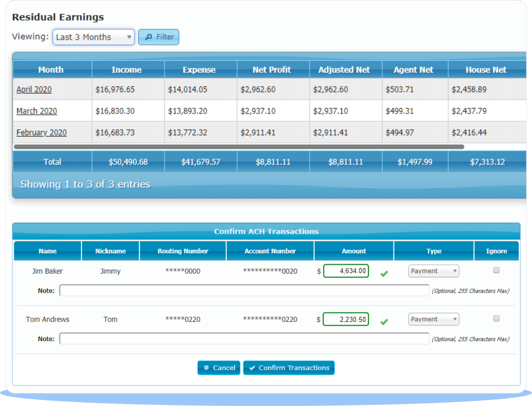
Task: Tick the Ignore checkbox for Tom Andrews
Action: pos(496,318)
